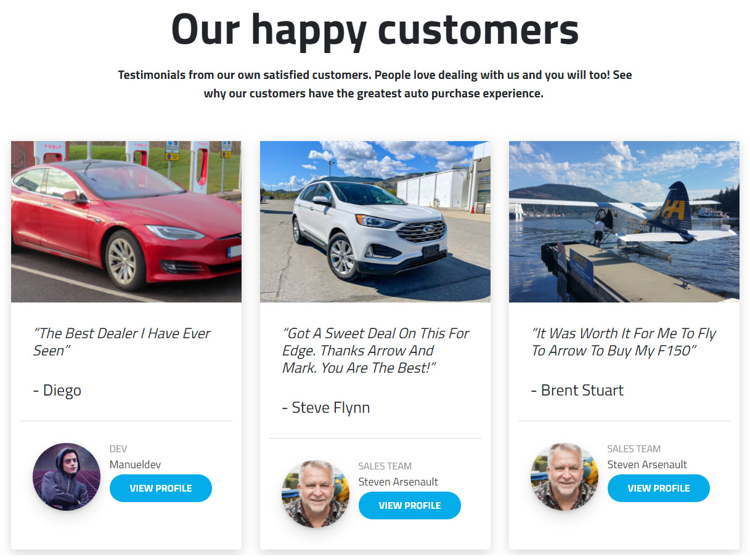Click the DEV label above Manueldev
The width and height of the screenshot is (750, 560).
[118, 449]
